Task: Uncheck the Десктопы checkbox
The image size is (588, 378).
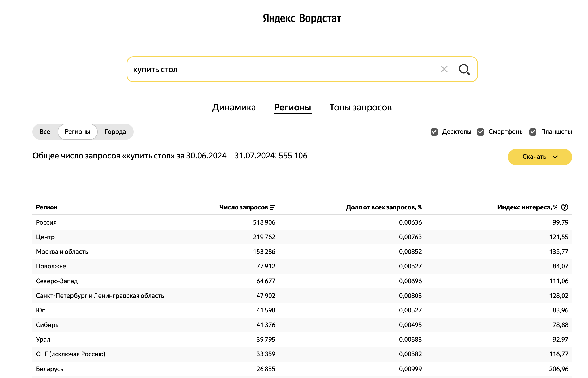Action: pyautogui.click(x=434, y=132)
